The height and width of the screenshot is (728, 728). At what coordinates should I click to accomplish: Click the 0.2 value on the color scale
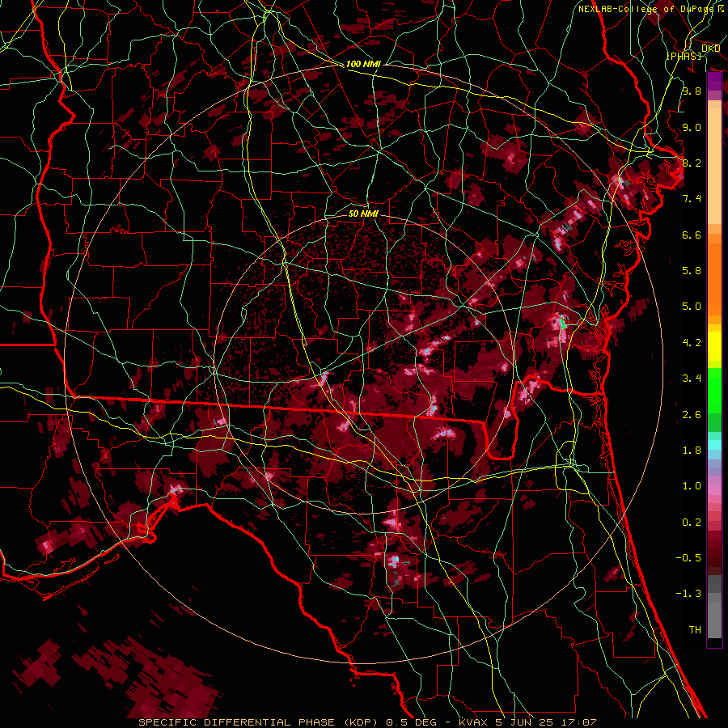point(692,523)
